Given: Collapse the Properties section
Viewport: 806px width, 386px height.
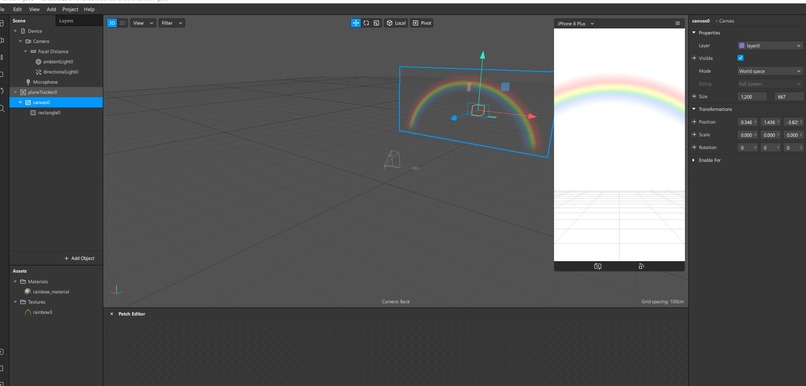Looking at the screenshot, I should 693,33.
